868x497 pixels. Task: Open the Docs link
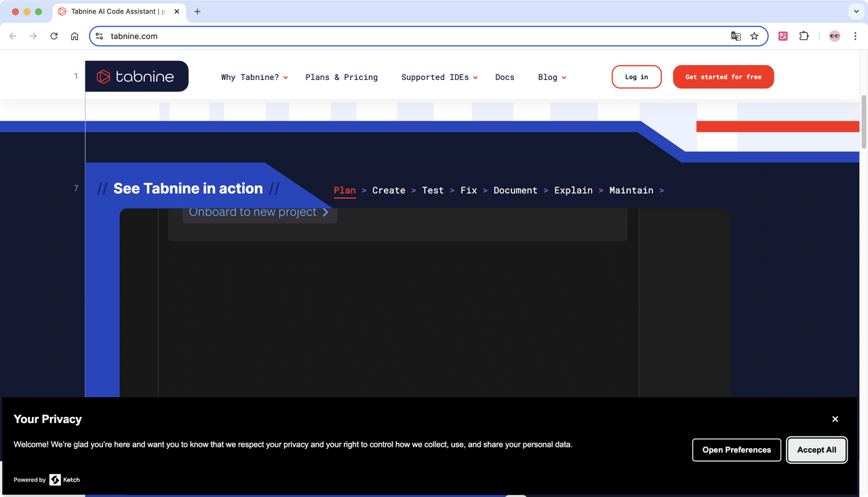click(x=505, y=77)
